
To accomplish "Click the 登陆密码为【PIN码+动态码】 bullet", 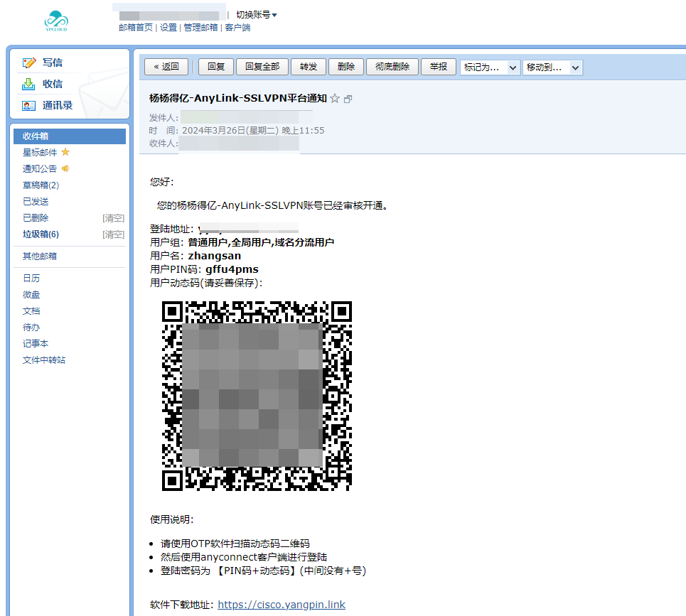I will tap(263, 571).
